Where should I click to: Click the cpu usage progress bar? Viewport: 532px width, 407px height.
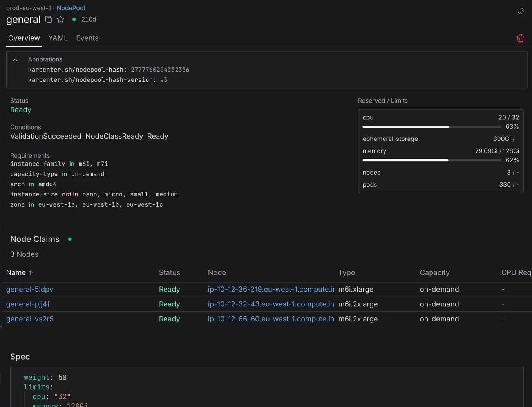click(x=432, y=127)
